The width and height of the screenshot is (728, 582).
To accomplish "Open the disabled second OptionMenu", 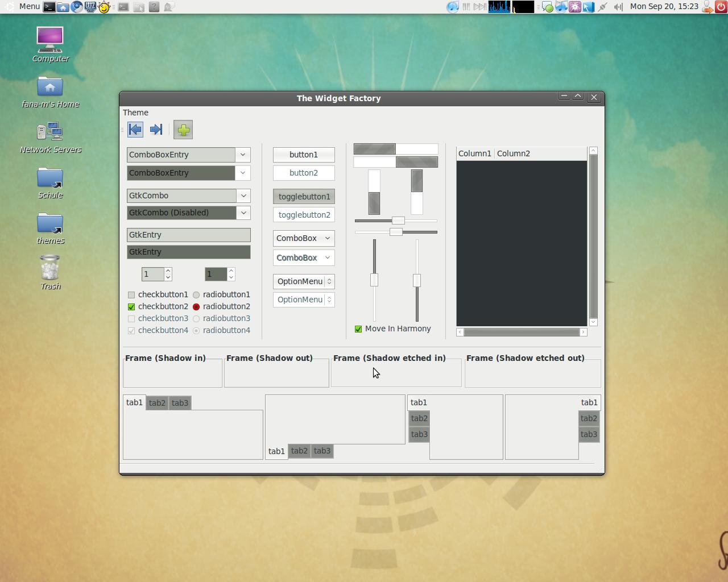I will coord(304,300).
